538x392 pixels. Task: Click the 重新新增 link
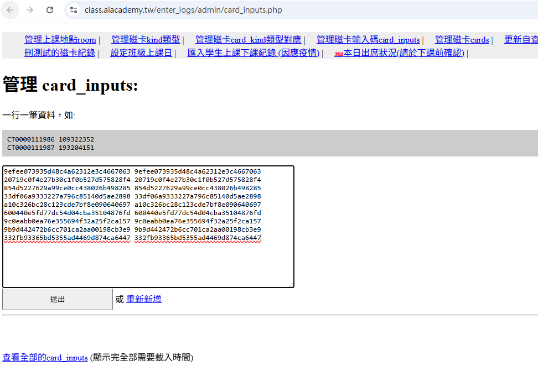[x=144, y=299]
